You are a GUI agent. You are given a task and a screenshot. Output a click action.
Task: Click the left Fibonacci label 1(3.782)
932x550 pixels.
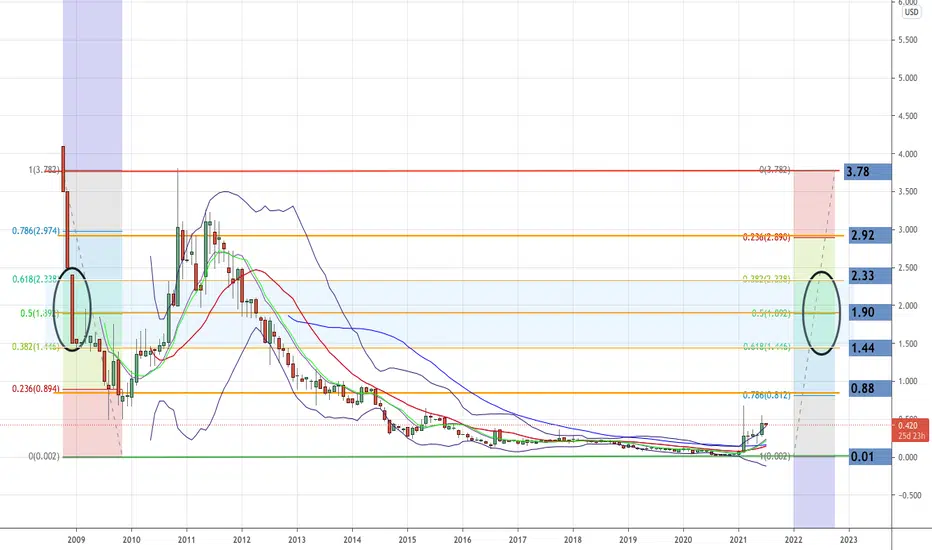click(44, 170)
